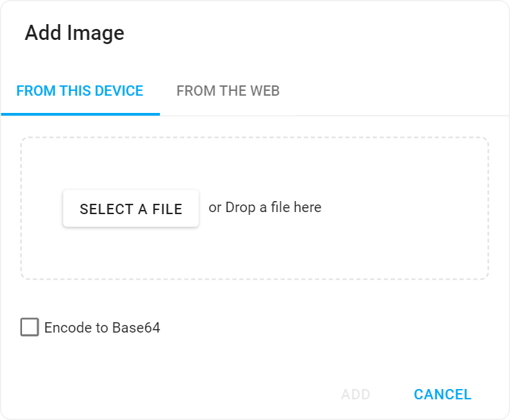
Task: Dismiss the Add Image dialog with CANCEL
Action: pos(442,395)
